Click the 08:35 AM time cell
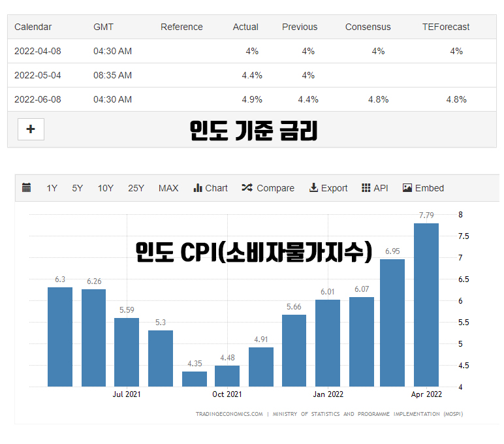The height and width of the screenshot is (444, 504). point(112,75)
